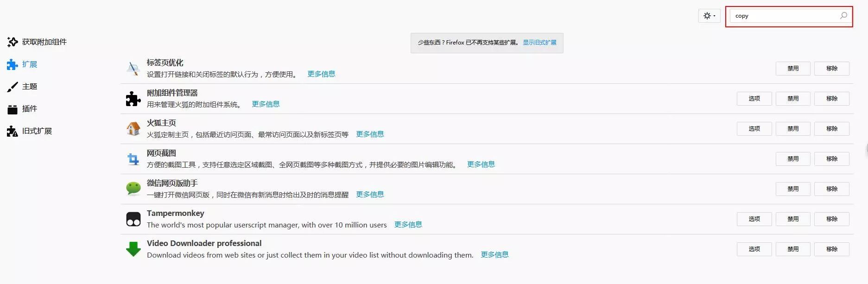Click the 网页截图 crop icon
Image resolution: width=868 pixels, height=284 pixels.
tap(133, 159)
